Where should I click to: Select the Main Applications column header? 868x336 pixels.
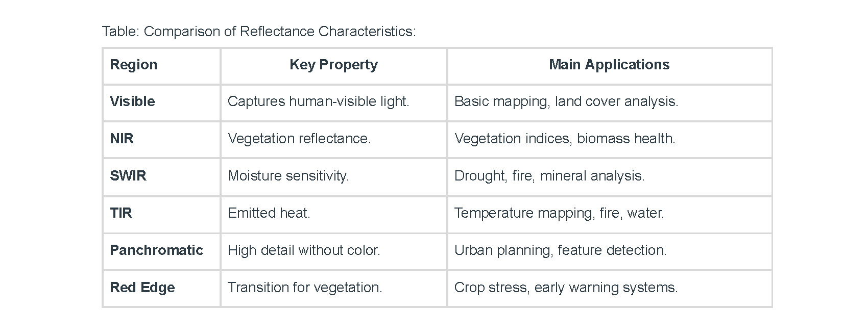click(x=609, y=65)
